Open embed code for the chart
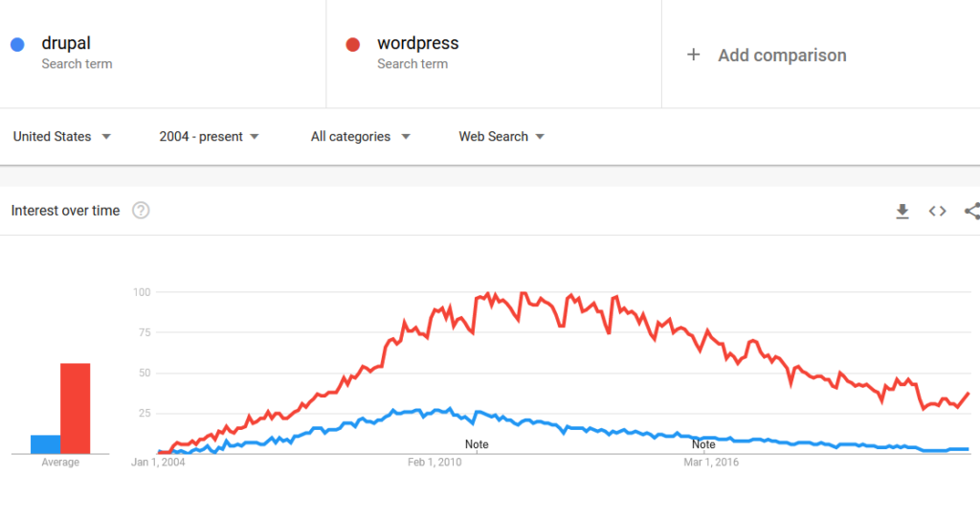980x521 pixels. pyautogui.click(x=938, y=211)
